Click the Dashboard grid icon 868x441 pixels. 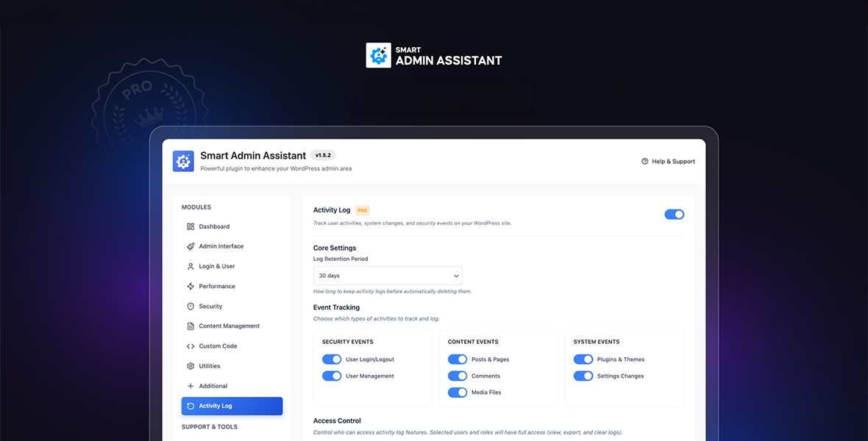tap(191, 226)
